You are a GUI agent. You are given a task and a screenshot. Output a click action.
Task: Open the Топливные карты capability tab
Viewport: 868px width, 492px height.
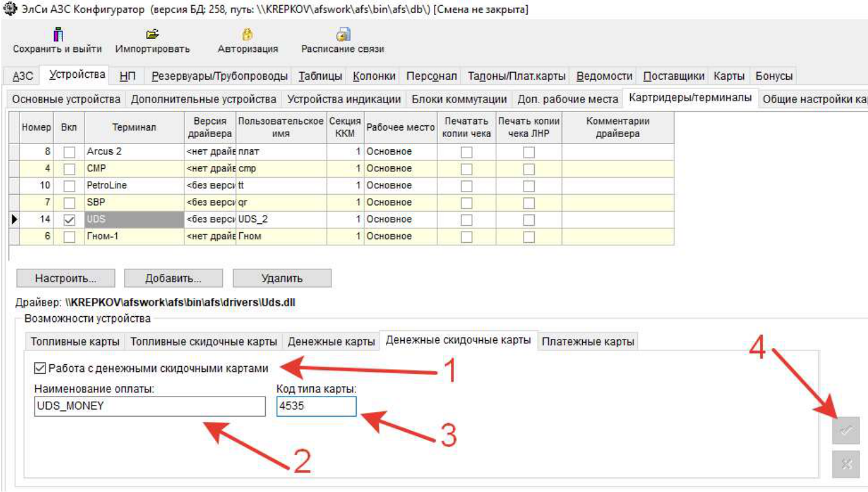[x=75, y=341]
